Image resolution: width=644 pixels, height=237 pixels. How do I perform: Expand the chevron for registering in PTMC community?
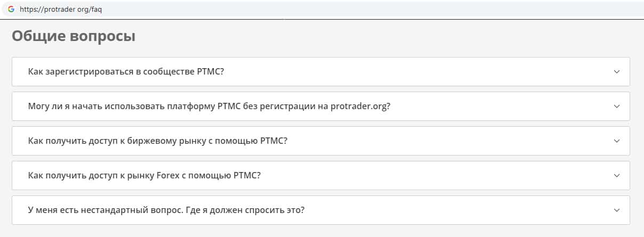tap(616, 71)
